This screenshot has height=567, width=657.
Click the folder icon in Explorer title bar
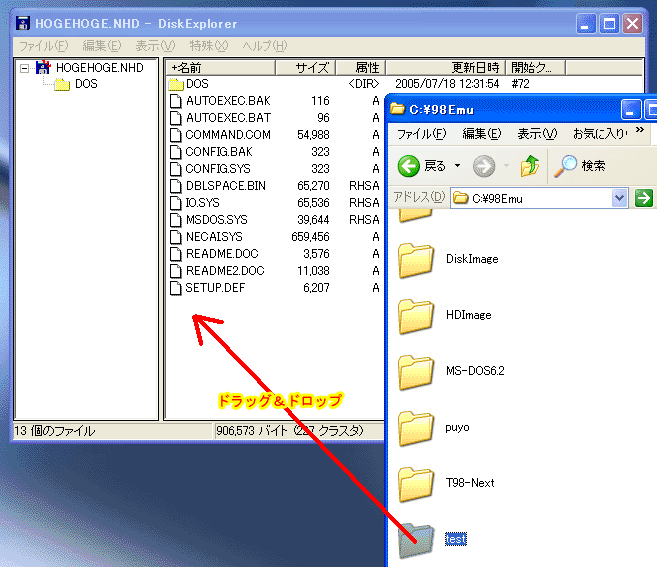pos(397,109)
